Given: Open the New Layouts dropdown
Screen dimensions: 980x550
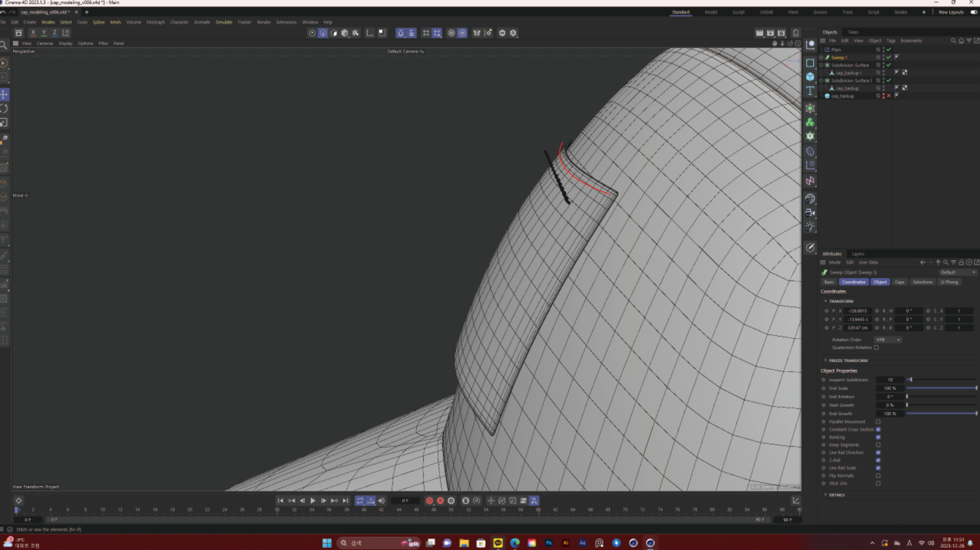Looking at the screenshot, I should click(951, 12).
